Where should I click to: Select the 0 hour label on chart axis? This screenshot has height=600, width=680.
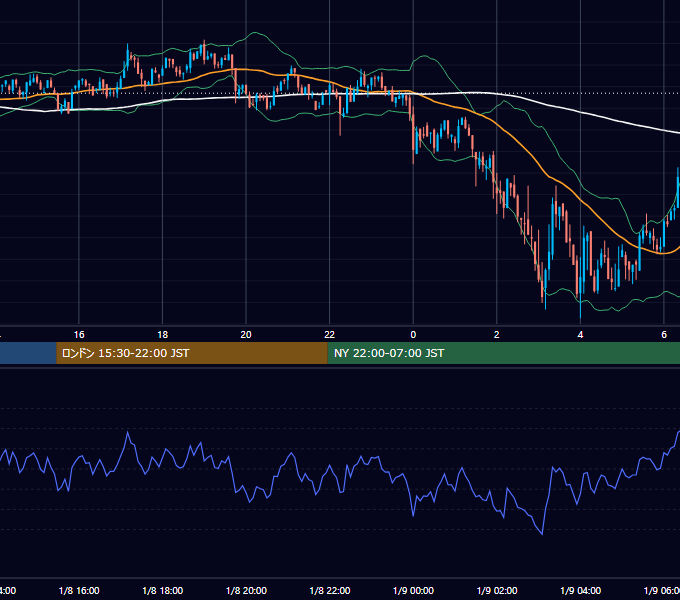[413, 335]
